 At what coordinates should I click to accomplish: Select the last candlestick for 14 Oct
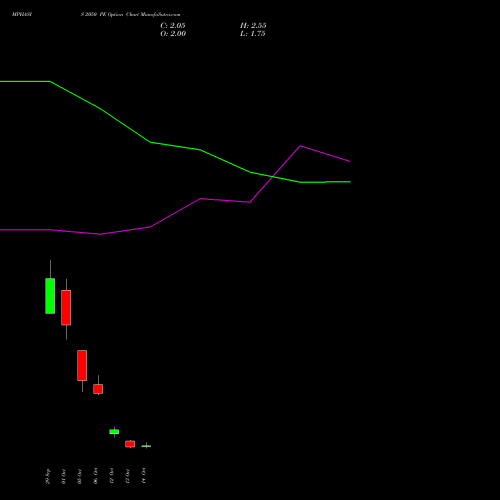pos(146,446)
